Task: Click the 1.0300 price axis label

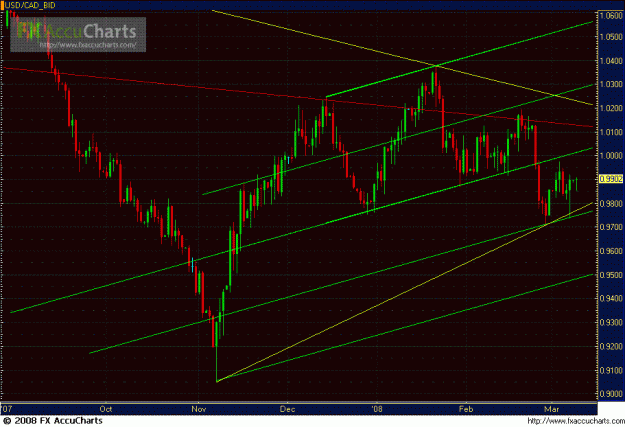Action: coord(611,84)
